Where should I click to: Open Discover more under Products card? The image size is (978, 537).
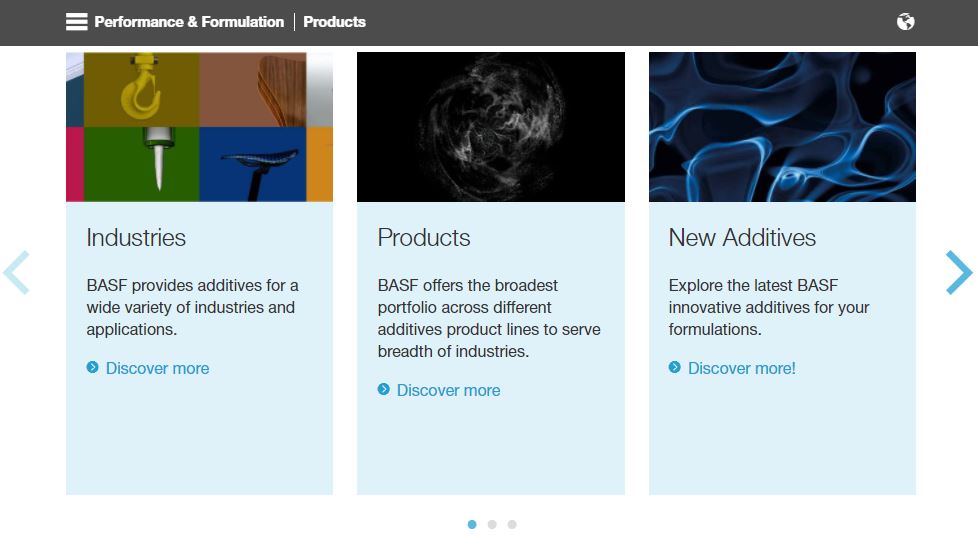pyautogui.click(x=448, y=390)
